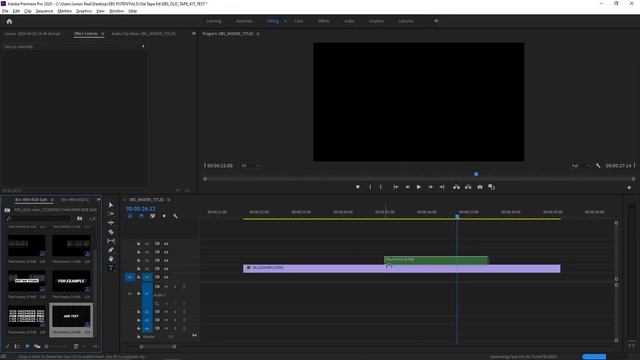Image resolution: width=640 pixels, height=360 pixels.
Task: Click the Lift button
Action: (x=456, y=187)
